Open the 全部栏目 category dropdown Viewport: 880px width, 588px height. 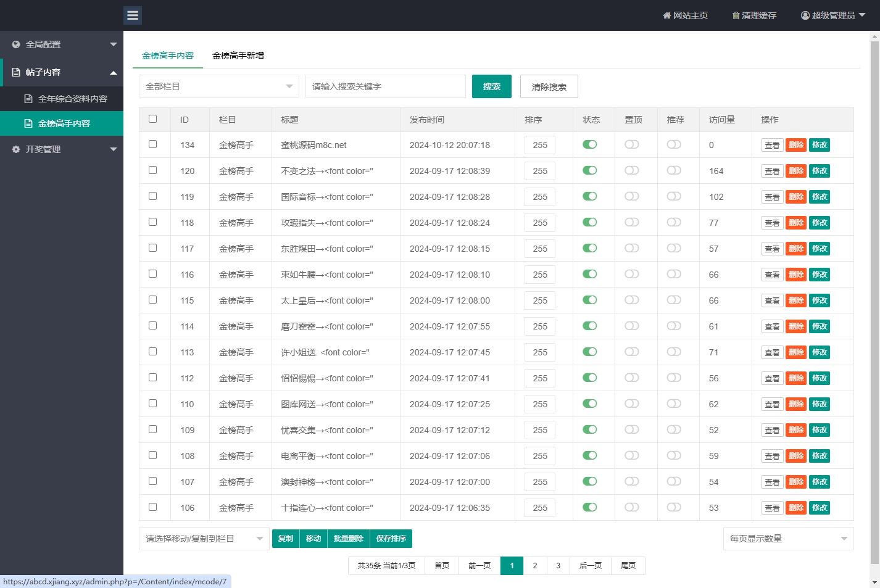pyautogui.click(x=219, y=86)
